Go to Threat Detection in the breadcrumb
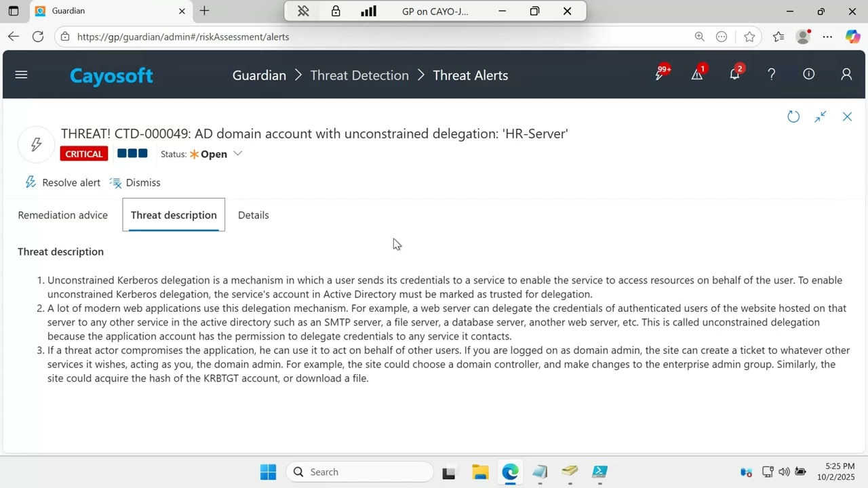This screenshot has height=488, width=868. 359,75
